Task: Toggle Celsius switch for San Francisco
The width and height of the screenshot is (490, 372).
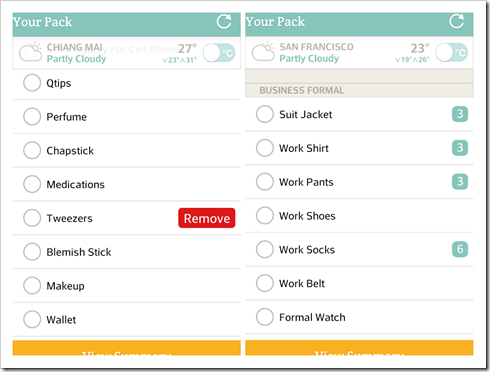Action: coord(452,52)
